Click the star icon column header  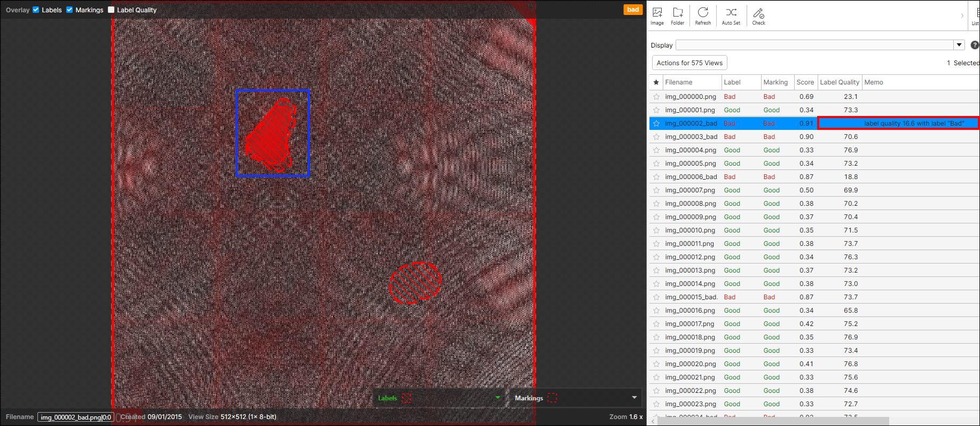[x=656, y=82]
